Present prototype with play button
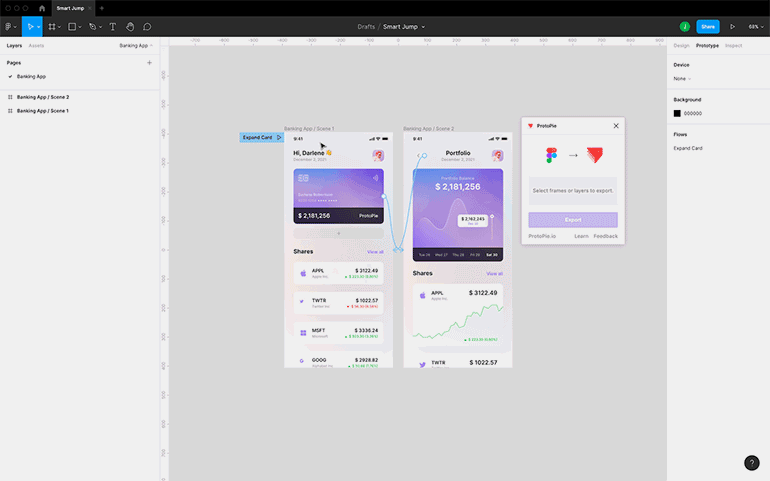 (732, 26)
